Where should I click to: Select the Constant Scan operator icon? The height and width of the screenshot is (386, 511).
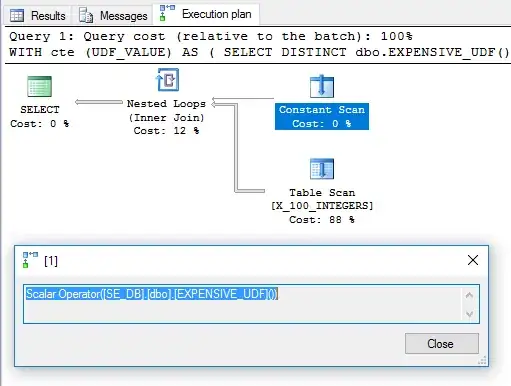click(x=322, y=86)
